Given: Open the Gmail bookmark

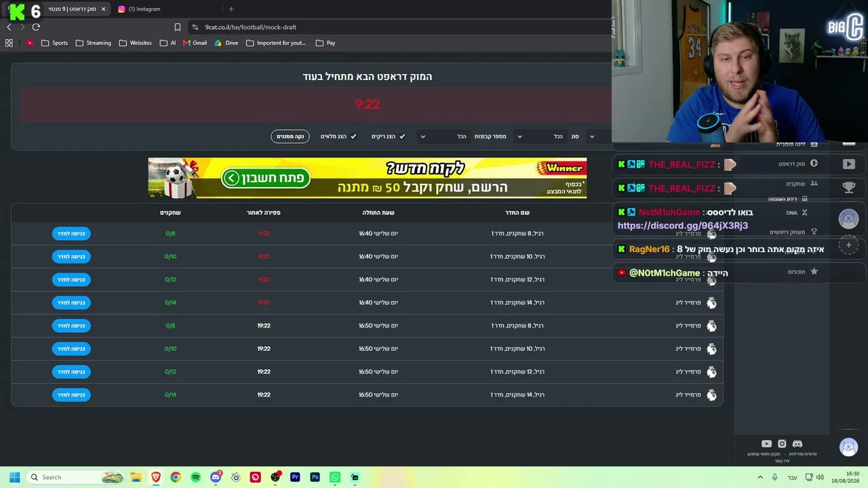Looking at the screenshot, I should (195, 43).
